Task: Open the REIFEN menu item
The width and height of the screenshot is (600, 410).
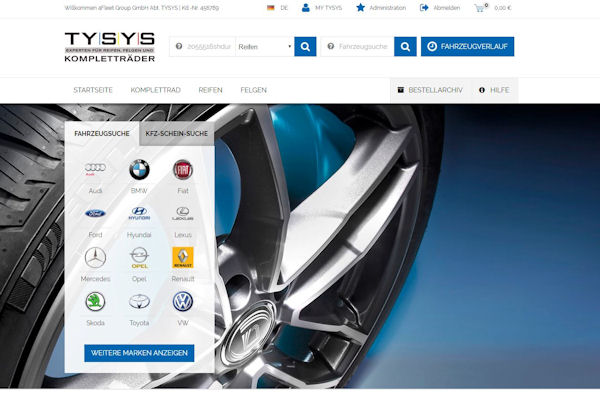Action: 210,90
